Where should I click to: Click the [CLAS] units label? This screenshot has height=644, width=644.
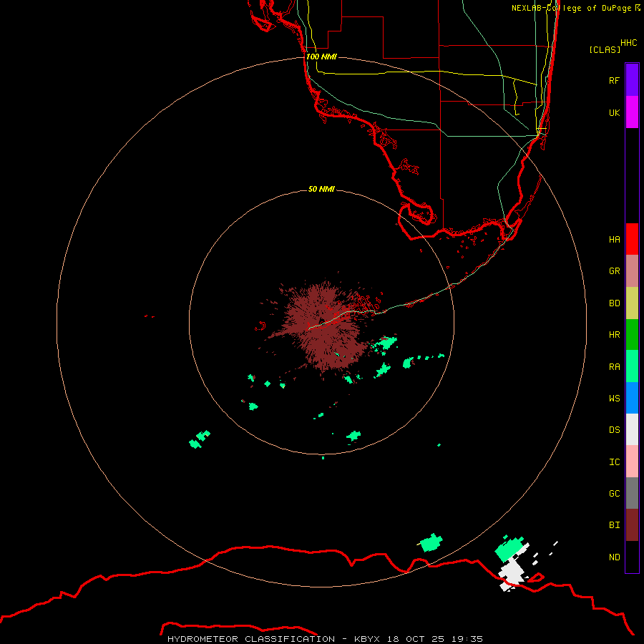pos(605,49)
